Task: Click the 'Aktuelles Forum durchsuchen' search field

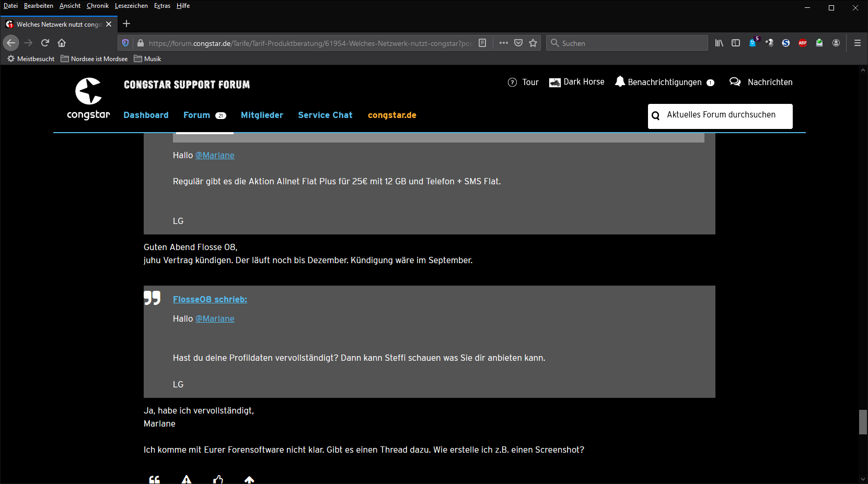Action: pyautogui.click(x=721, y=115)
